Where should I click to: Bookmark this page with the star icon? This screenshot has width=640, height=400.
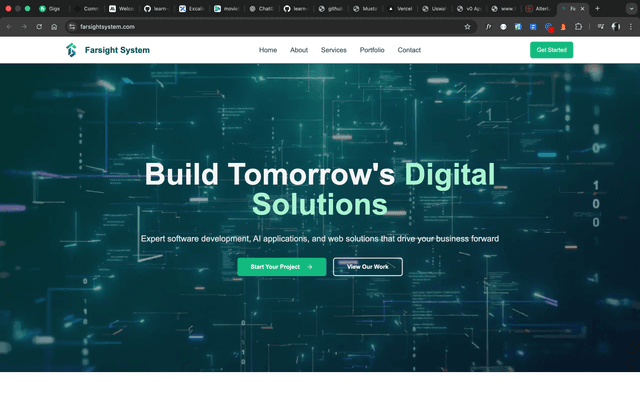tap(468, 27)
